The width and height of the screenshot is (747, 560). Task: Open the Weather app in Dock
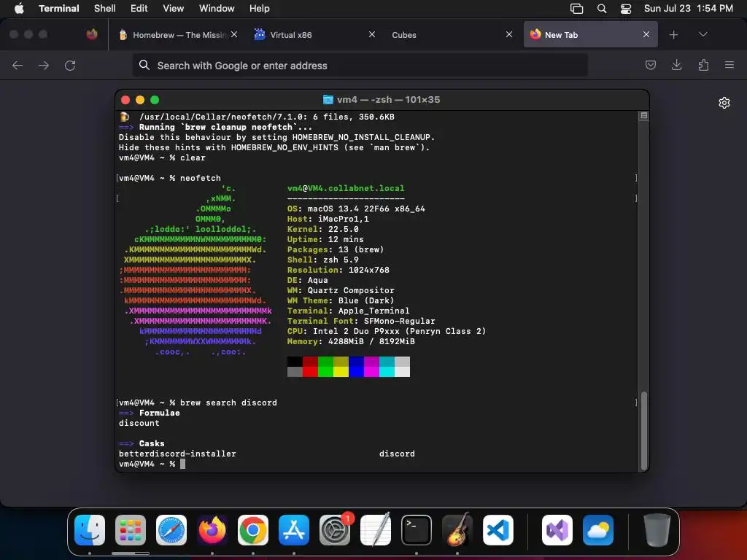point(598,530)
